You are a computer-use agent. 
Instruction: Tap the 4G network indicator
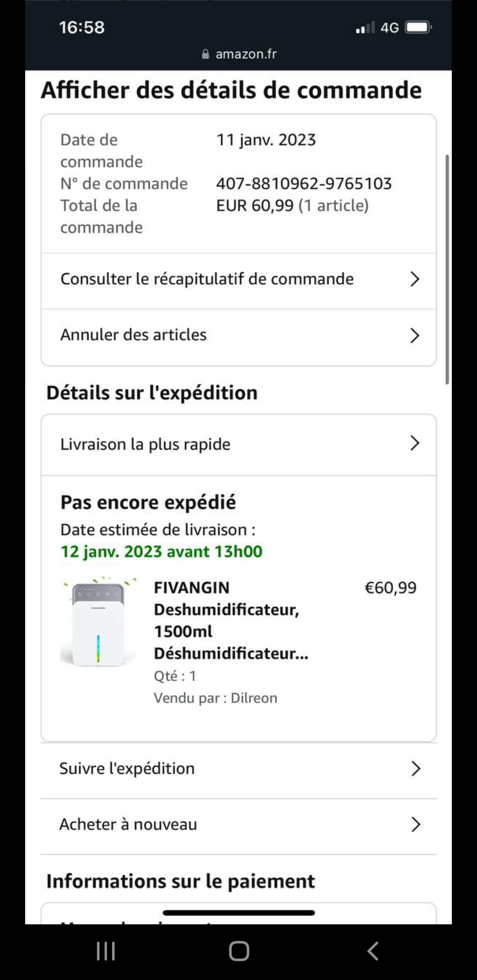(x=390, y=28)
